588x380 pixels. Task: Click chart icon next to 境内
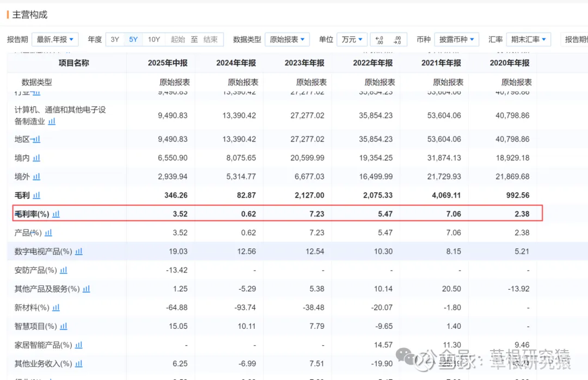(36, 158)
